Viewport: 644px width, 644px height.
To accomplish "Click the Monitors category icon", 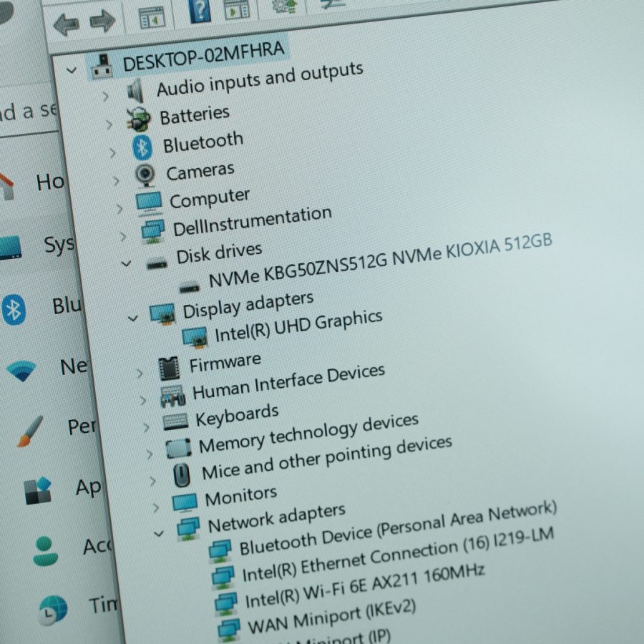I will (185, 503).
